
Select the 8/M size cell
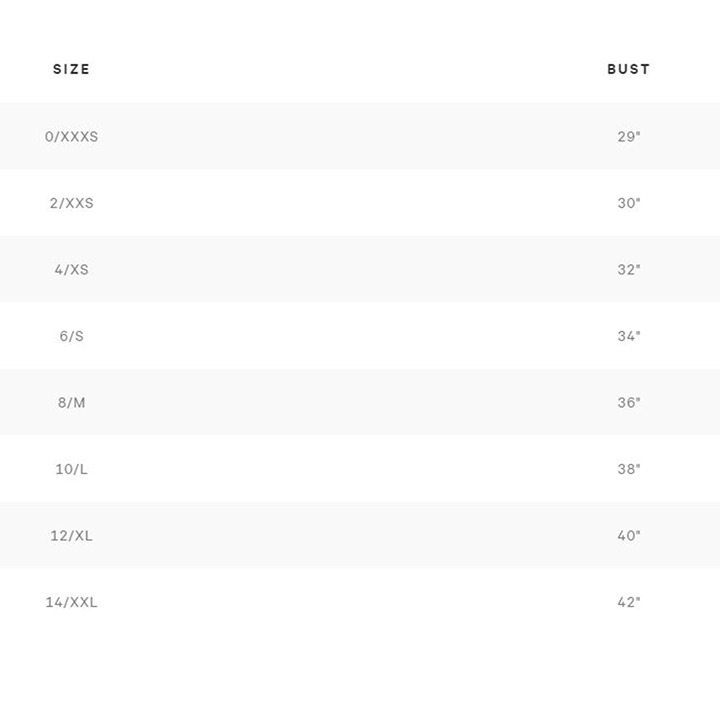point(71,403)
